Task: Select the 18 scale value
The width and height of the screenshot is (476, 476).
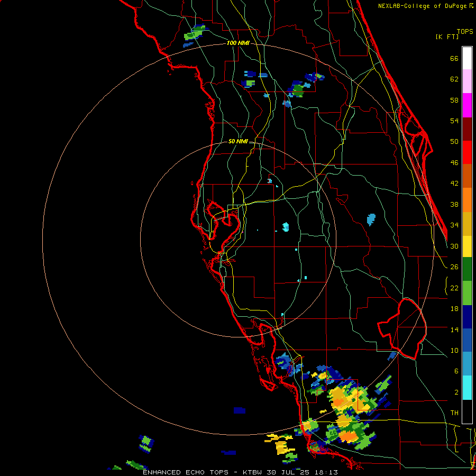Action: tap(454, 309)
